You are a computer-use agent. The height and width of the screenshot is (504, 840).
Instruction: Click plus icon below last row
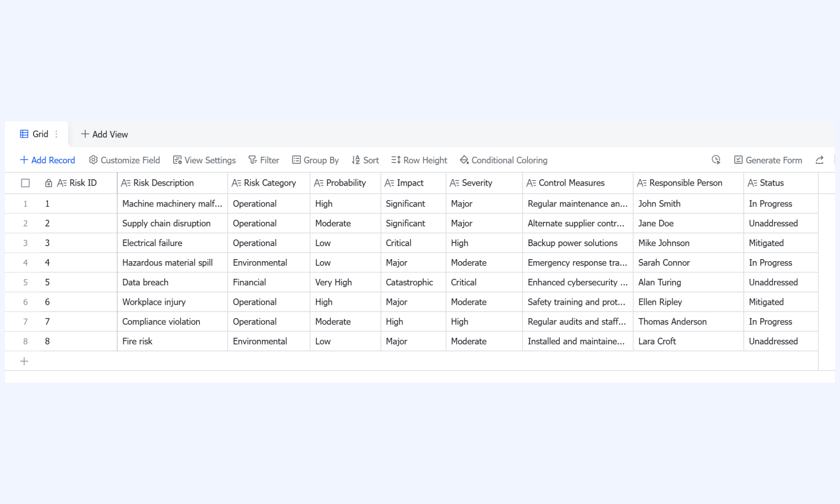pos(24,361)
